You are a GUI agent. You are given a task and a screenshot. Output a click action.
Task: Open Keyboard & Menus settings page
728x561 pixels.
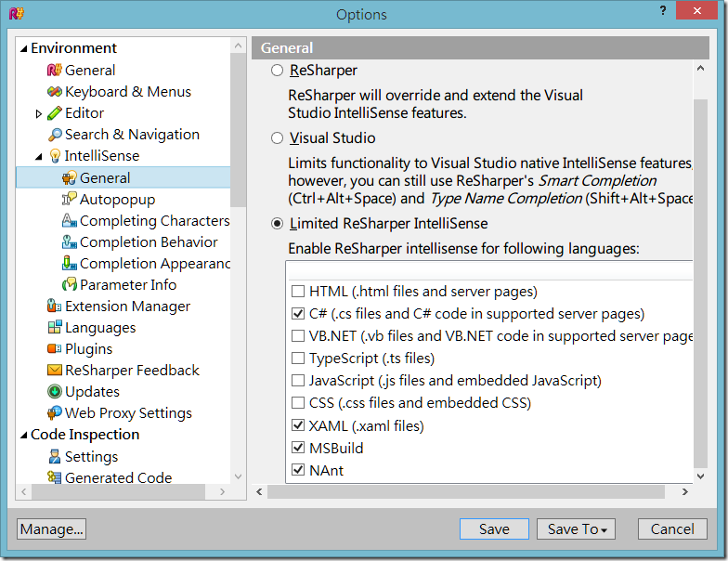pos(128,91)
